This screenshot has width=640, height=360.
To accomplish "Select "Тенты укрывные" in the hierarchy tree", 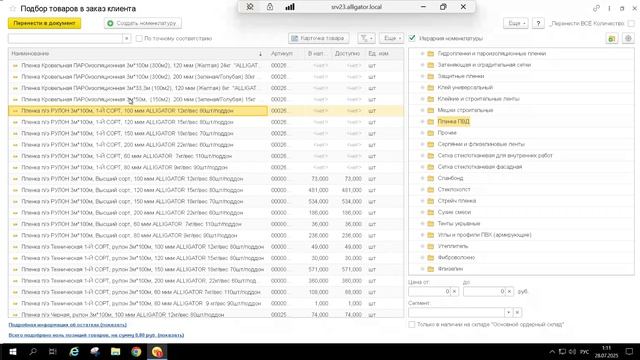I will [459, 224].
